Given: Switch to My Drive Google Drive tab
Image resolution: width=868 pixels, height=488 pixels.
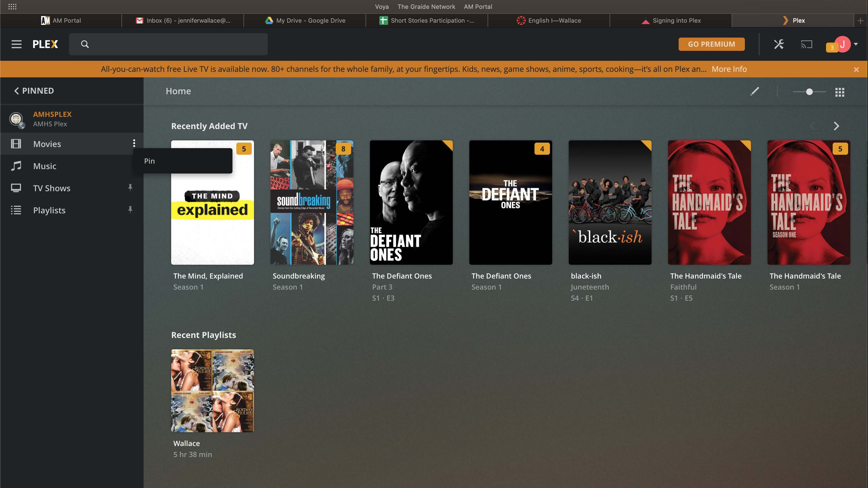Looking at the screenshot, I should pos(305,20).
